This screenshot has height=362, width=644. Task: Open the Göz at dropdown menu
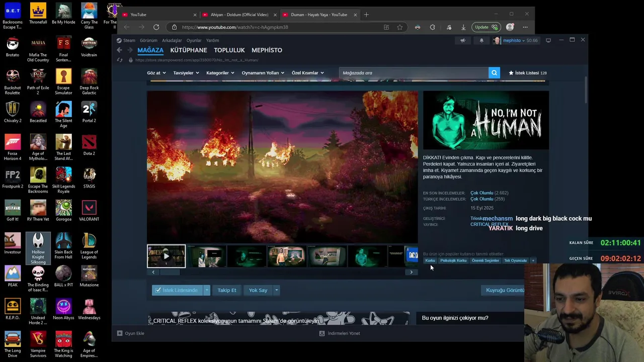click(156, 73)
